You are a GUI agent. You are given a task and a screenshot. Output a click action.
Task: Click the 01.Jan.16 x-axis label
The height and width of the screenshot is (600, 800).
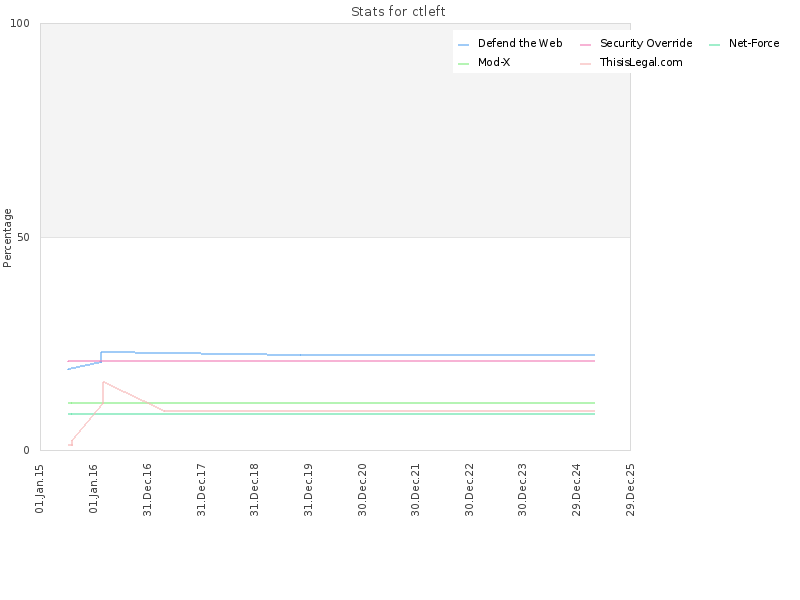tap(93, 488)
